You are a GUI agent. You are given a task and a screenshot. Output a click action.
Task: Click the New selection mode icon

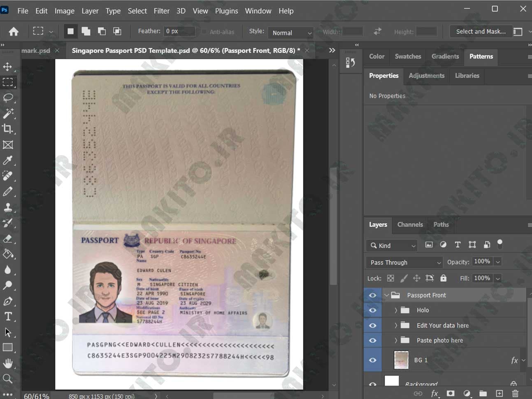(70, 31)
